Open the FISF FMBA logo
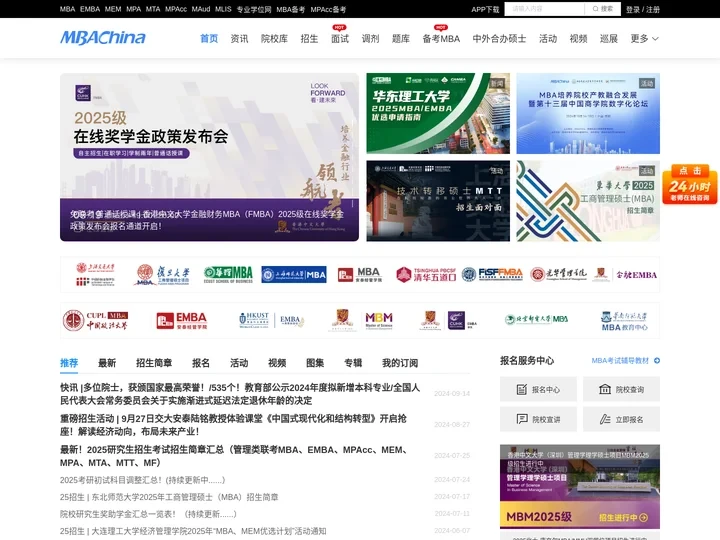The height and width of the screenshot is (540, 720). point(492,275)
